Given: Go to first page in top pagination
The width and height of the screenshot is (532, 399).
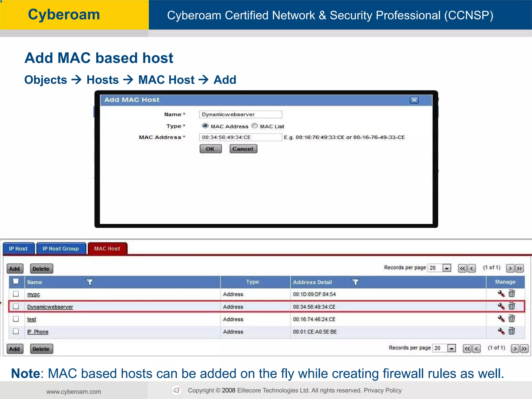Looking at the screenshot, I should (x=462, y=268).
